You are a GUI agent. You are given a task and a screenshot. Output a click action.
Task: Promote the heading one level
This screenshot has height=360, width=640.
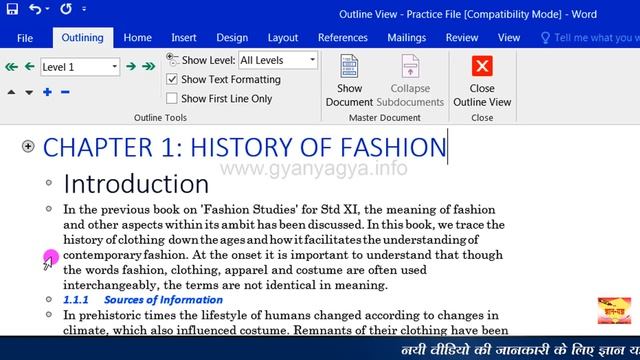click(29, 66)
